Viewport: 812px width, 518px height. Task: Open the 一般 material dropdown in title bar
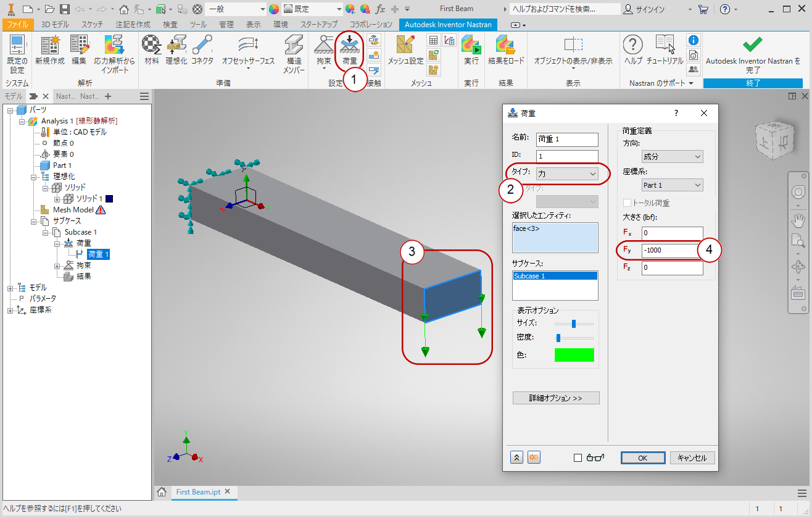(x=236, y=9)
